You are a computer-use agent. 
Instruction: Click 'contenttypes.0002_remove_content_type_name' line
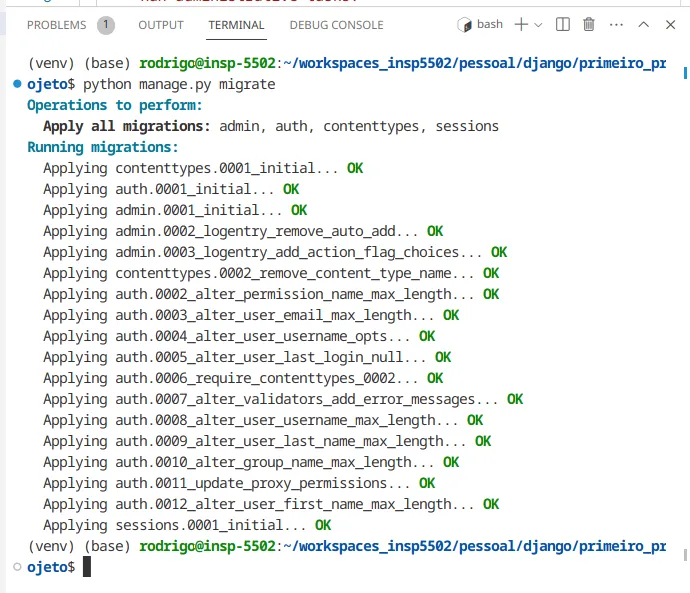click(x=271, y=273)
